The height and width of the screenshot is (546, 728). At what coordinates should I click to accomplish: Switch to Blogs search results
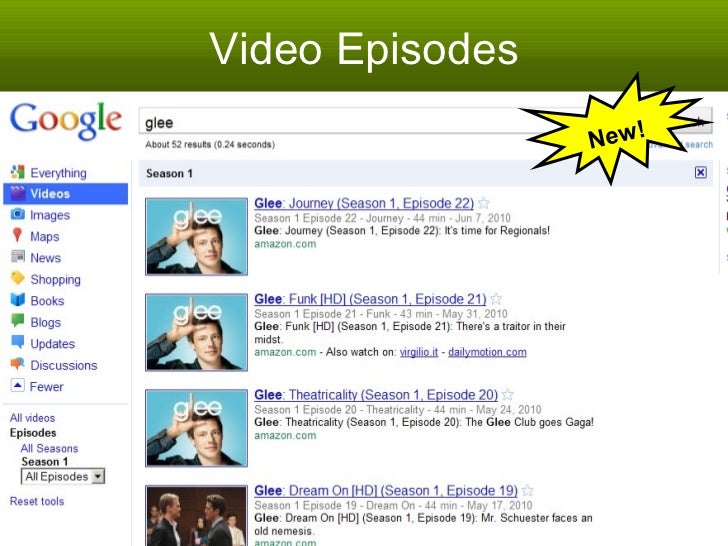46,322
